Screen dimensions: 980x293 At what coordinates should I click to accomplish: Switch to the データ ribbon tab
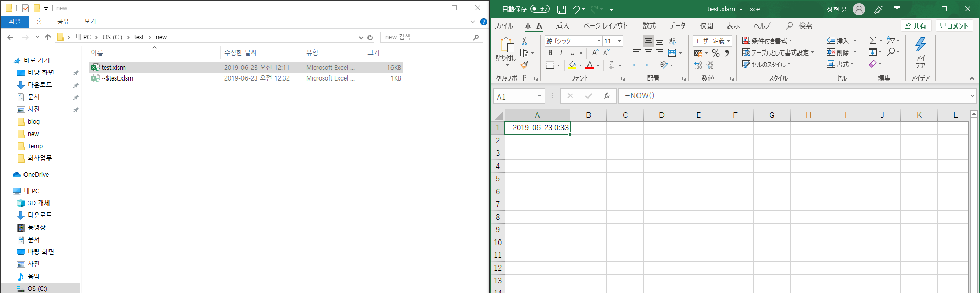(678, 25)
